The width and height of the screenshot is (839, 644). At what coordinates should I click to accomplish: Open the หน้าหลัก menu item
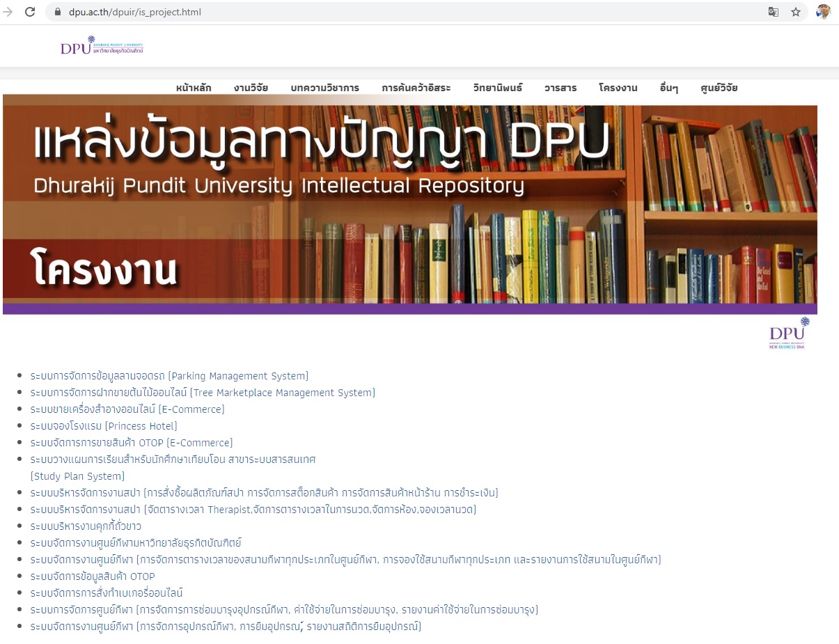[x=194, y=88]
